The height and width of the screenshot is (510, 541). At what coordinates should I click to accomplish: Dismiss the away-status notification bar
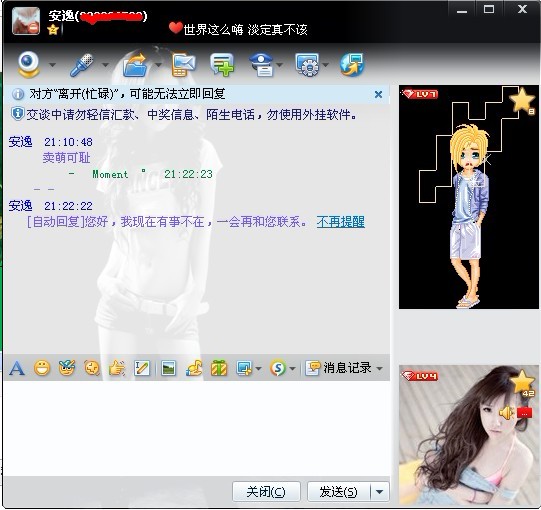[x=378, y=94]
